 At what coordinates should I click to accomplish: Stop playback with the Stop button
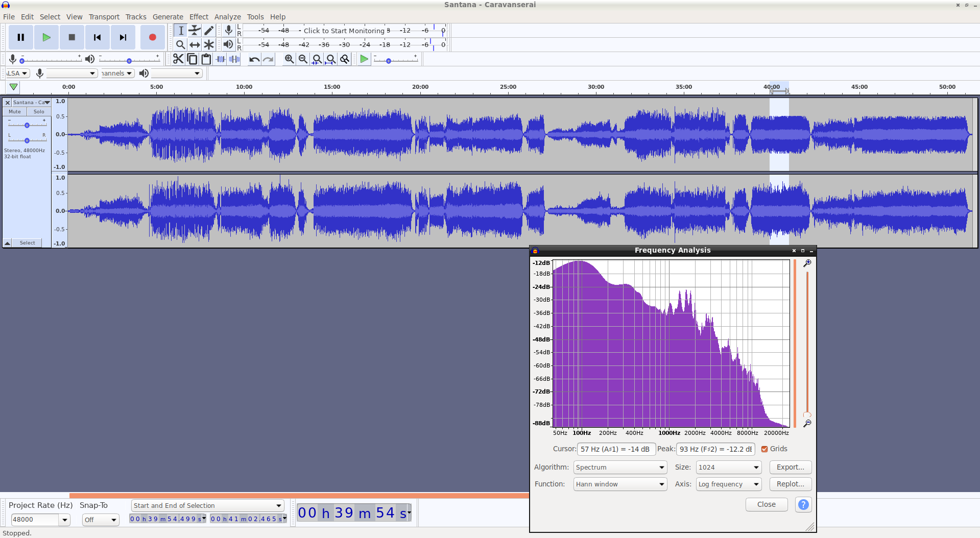pyautogui.click(x=72, y=37)
